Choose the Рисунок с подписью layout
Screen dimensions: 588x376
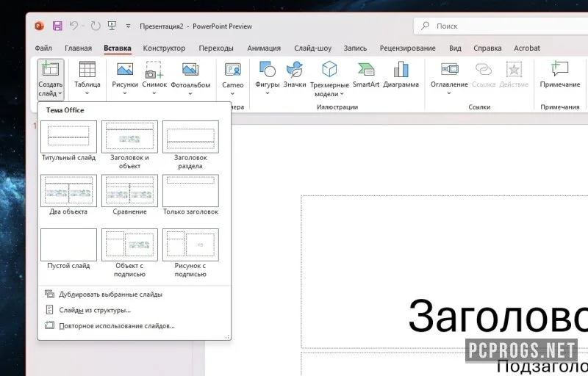point(190,245)
